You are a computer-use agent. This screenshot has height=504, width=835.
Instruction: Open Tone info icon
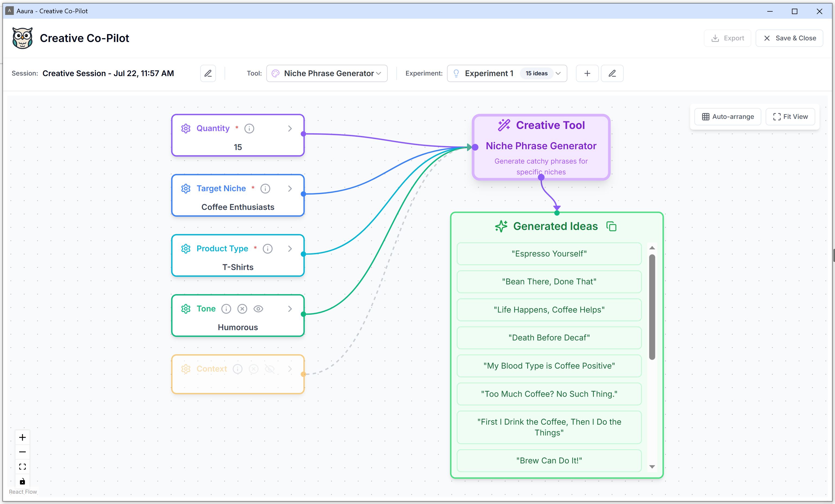[x=226, y=309]
